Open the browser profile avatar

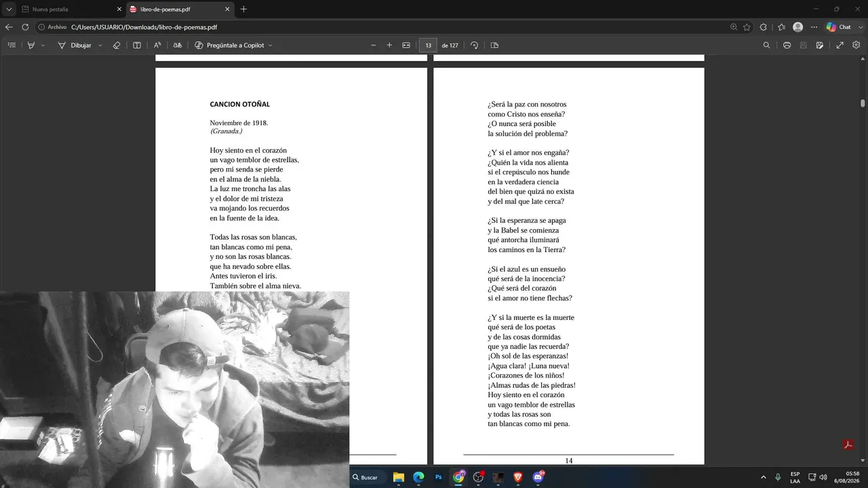click(798, 27)
